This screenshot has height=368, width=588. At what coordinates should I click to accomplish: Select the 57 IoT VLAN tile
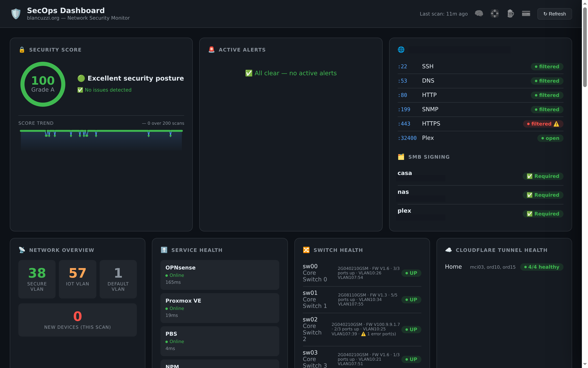78,279
